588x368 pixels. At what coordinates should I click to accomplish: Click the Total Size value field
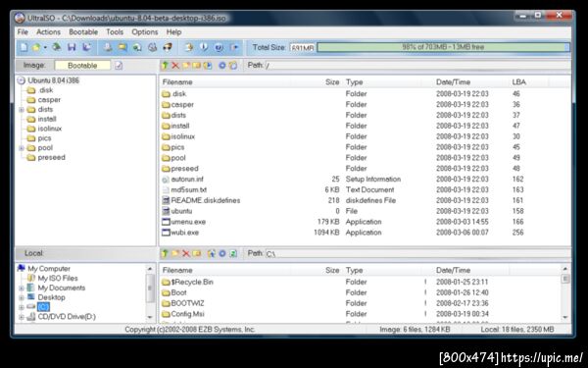[x=302, y=48]
